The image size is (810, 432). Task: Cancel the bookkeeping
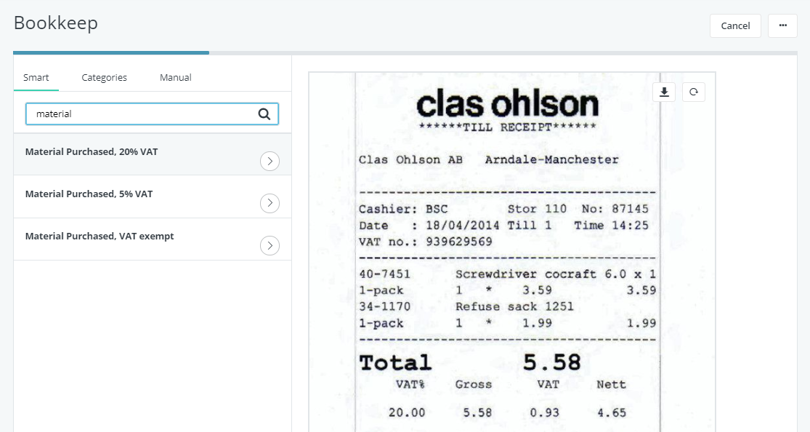735,26
